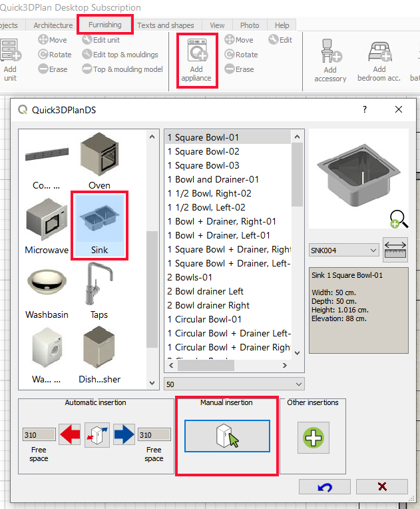The height and width of the screenshot is (509, 420).
Task: Click the green plus Other insertions button
Action: 313,437
